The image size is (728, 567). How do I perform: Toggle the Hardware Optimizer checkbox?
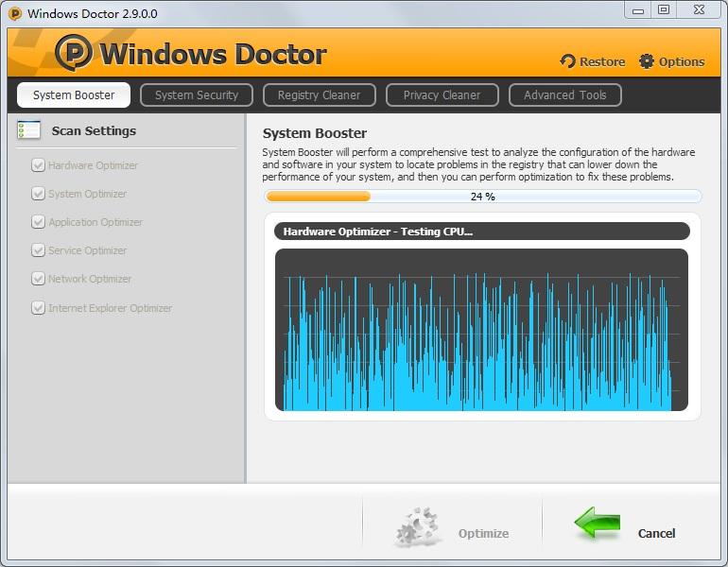[38, 165]
